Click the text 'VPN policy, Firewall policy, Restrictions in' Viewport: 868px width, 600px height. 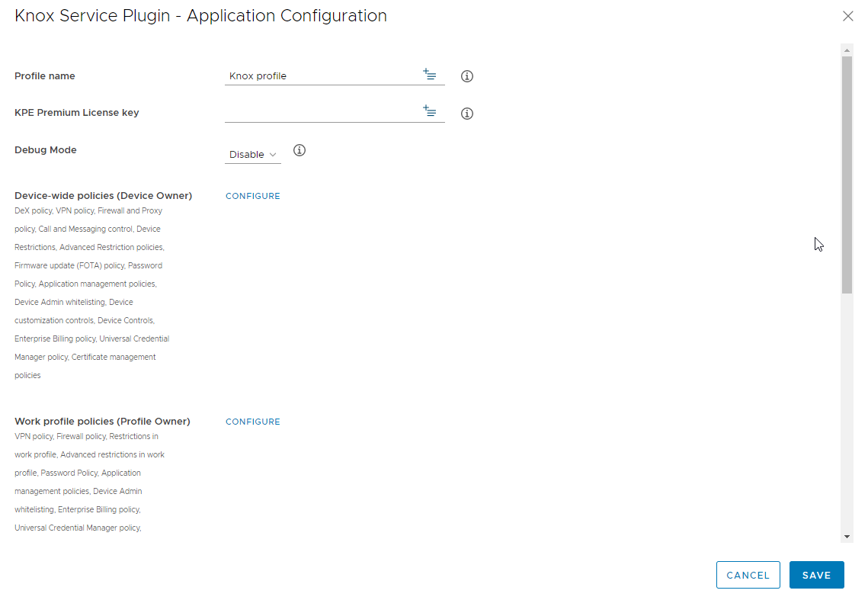coord(86,436)
